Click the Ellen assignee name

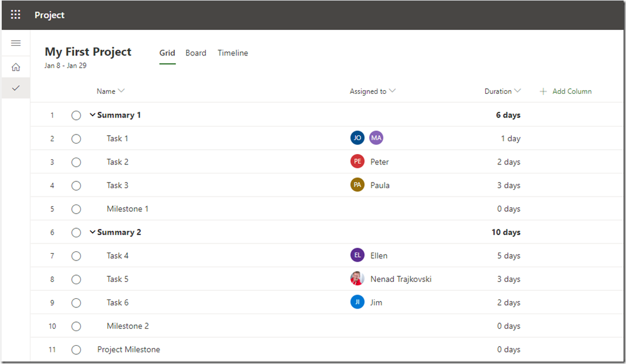(x=379, y=256)
